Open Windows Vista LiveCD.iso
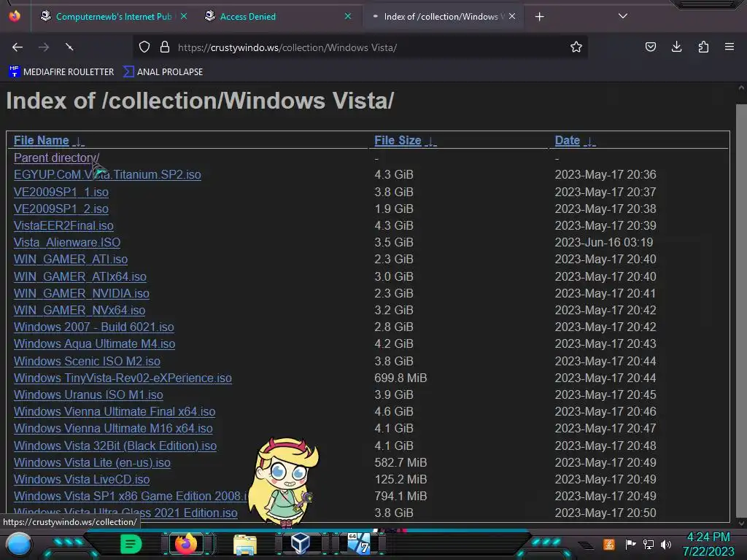 click(x=82, y=480)
